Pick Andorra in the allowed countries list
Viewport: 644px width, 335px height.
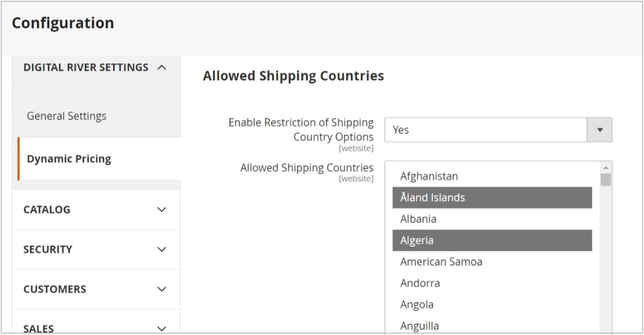(x=420, y=283)
